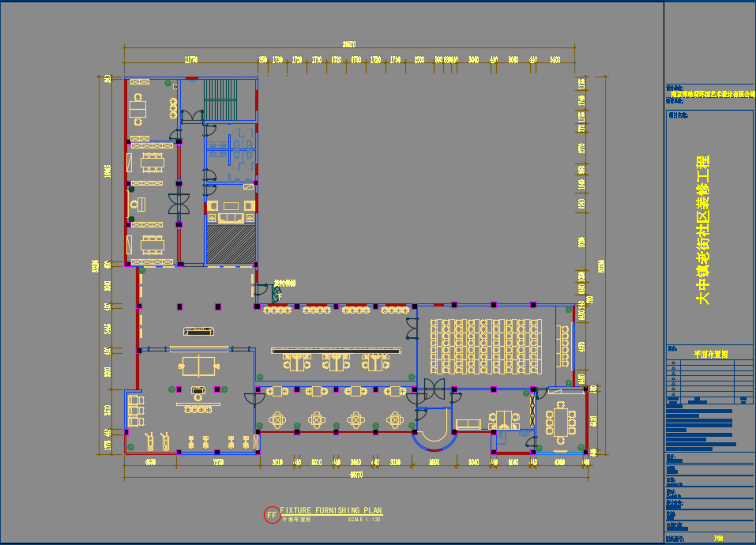This screenshot has width=756, height=545.
Task: Select the large seating grid in the hall
Action: [486, 346]
